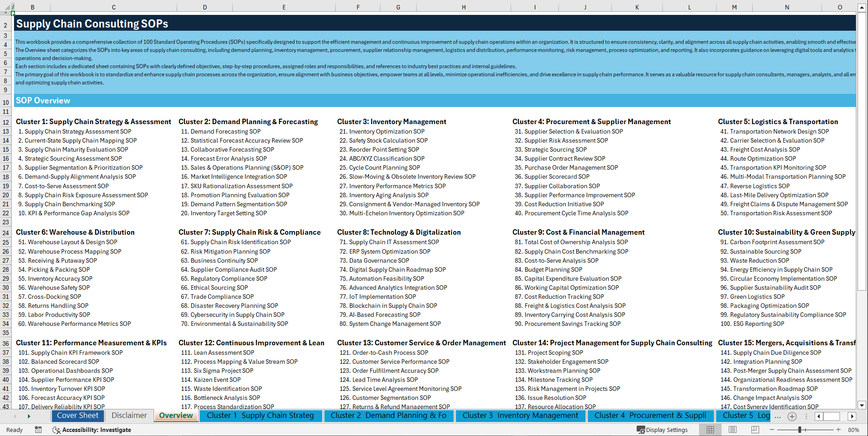Open the Display Settings menu
The height and width of the screenshot is (436, 868).
point(663,430)
